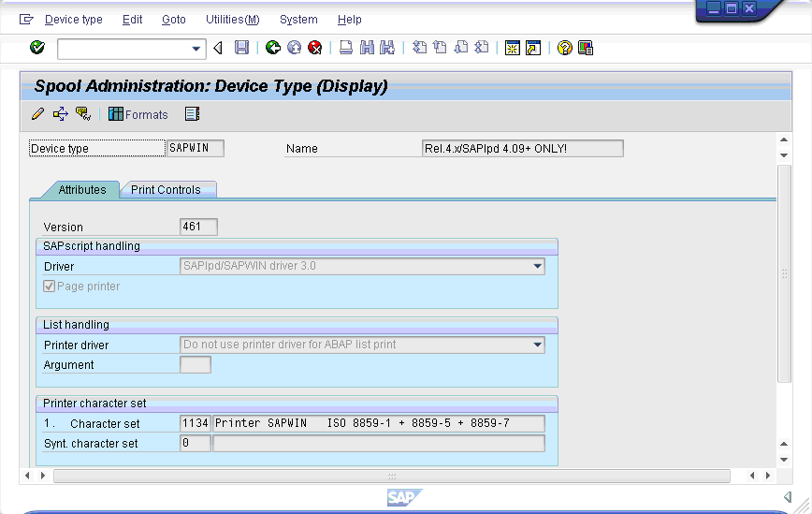Click the horizontal scrollbar track
The width and height of the screenshot is (812, 514).
(x=391, y=476)
